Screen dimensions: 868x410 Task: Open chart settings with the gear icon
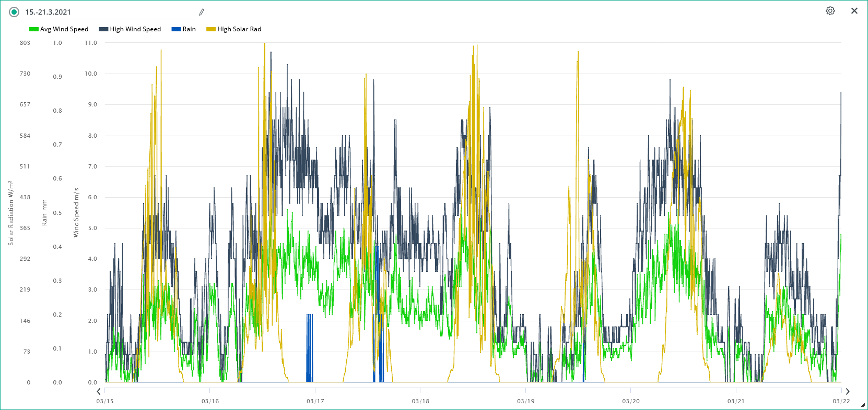point(830,11)
